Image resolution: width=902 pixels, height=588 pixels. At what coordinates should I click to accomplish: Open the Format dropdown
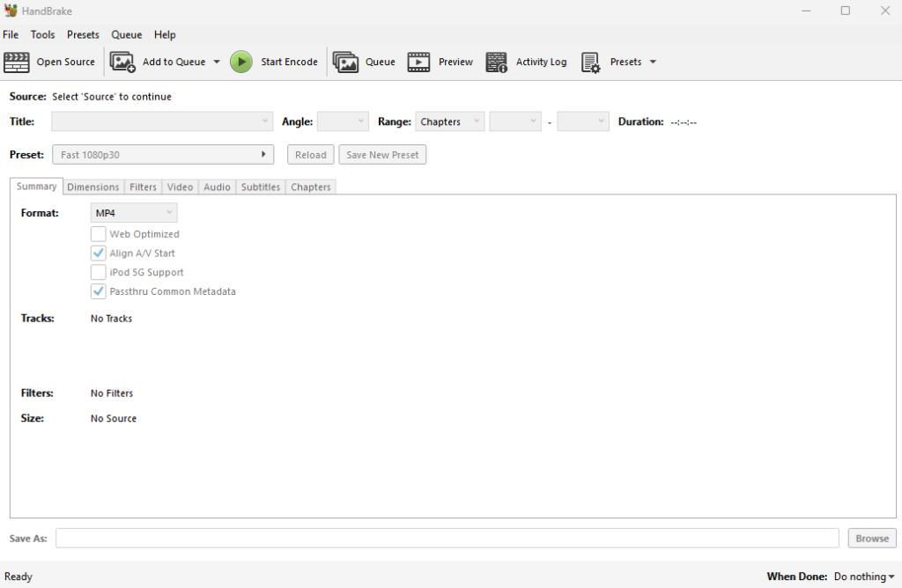[x=133, y=212]
